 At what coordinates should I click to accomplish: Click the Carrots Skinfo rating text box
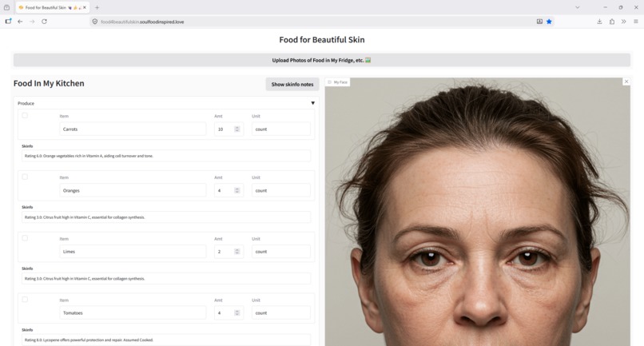click(x=166, y=156)
